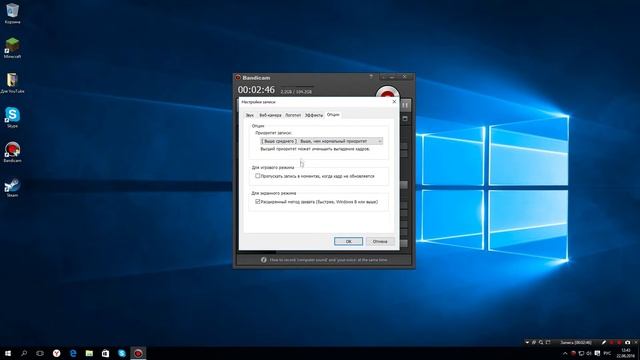Select the Bandicam desktop shortcut

[12, 152]
